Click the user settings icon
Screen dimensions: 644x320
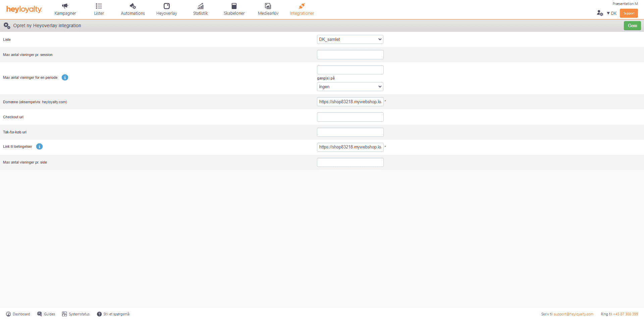point(600,13)
